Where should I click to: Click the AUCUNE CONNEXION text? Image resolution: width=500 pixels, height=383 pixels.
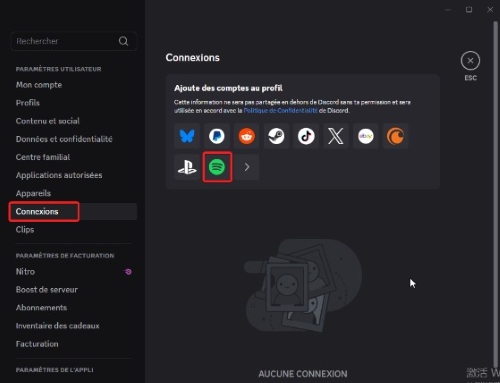click(303, 374)
